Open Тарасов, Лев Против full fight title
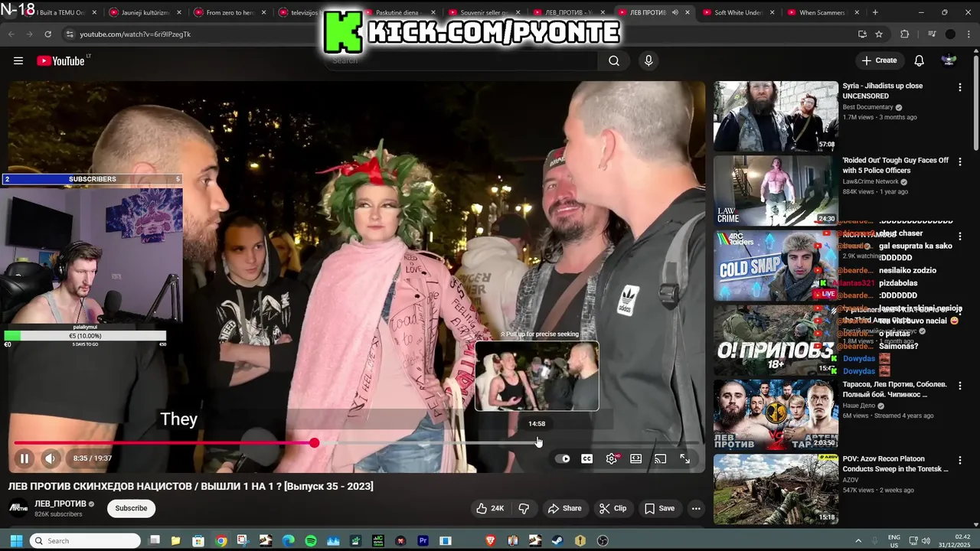980x551 pixels. click(x=894, y=390)
